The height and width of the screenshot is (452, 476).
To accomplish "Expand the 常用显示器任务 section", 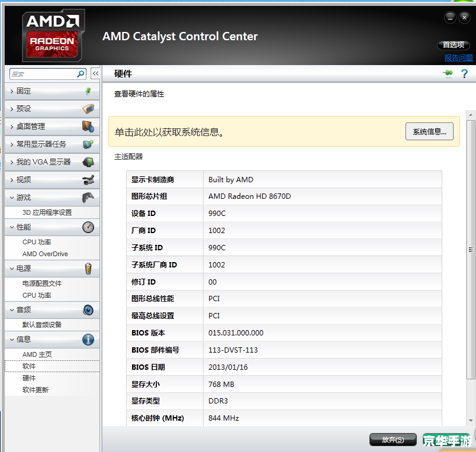I will click(11, 144).
